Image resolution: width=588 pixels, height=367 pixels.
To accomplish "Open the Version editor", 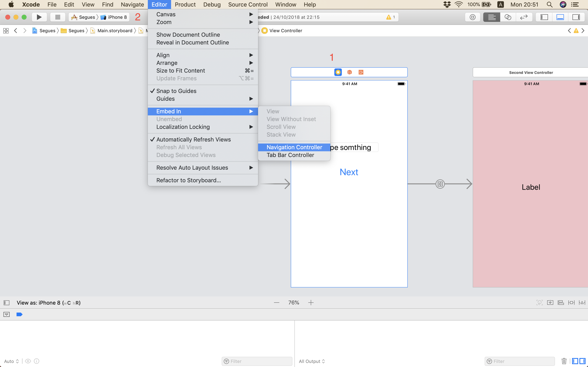I will (x=524, y=17).
